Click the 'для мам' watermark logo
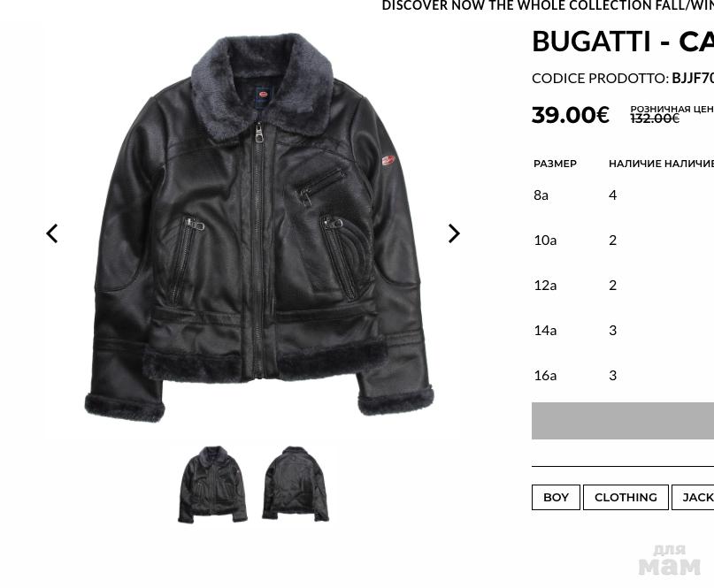The width and height of the screenshot is (714, 588). coord(669,560)
